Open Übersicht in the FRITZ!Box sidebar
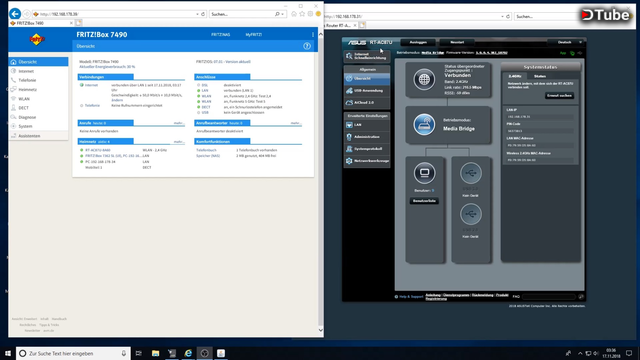The image size is (640, 360). click(38, 62)
